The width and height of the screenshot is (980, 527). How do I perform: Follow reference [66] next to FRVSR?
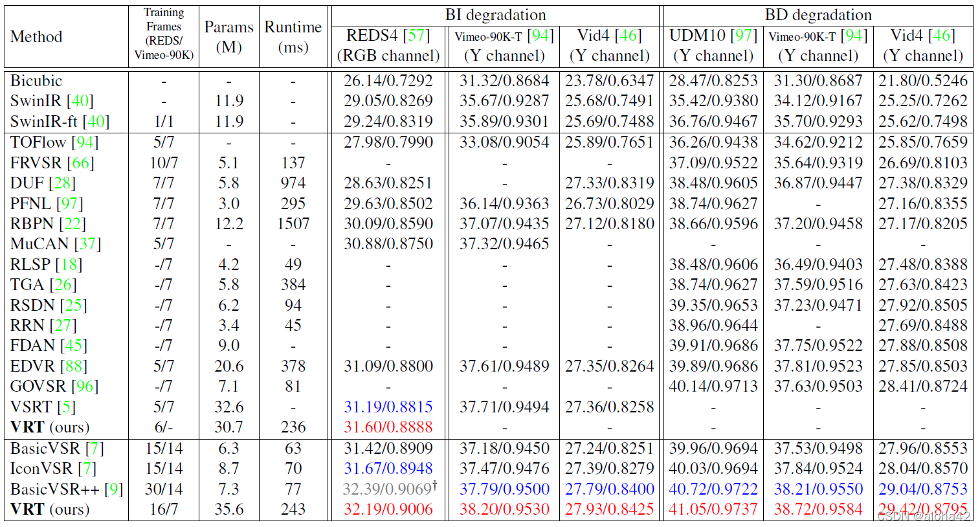coord(81,163)
